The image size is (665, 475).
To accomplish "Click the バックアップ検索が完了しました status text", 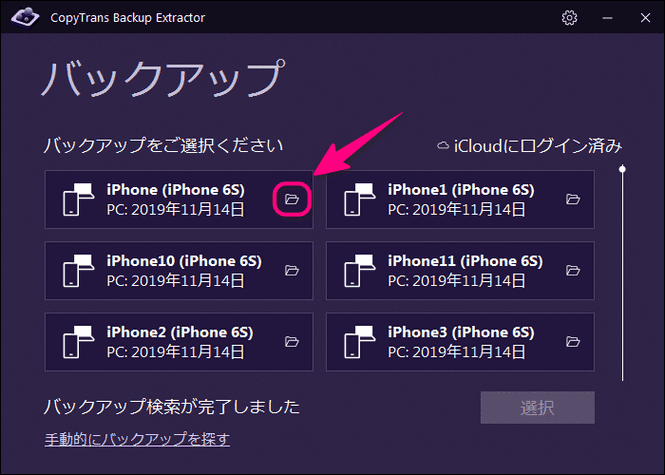I will (172, 407).
